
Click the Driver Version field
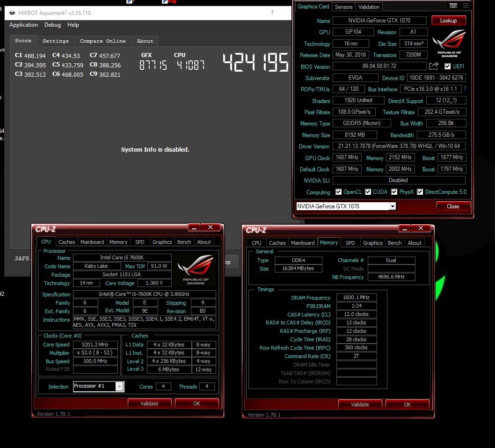[399, 146]
